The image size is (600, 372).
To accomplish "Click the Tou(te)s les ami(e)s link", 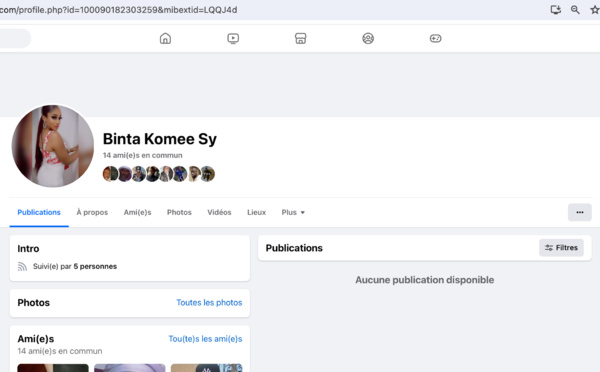I will coord(205,339).
